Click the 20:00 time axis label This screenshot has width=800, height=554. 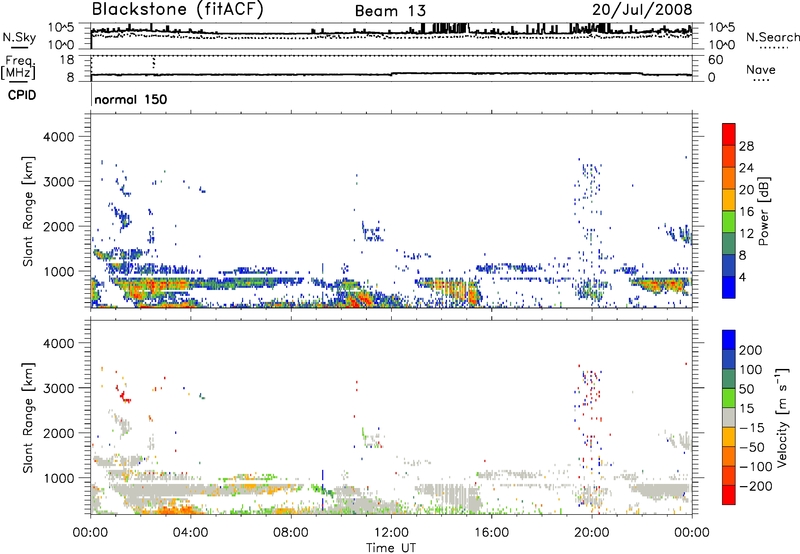click(x=591, y=533)
